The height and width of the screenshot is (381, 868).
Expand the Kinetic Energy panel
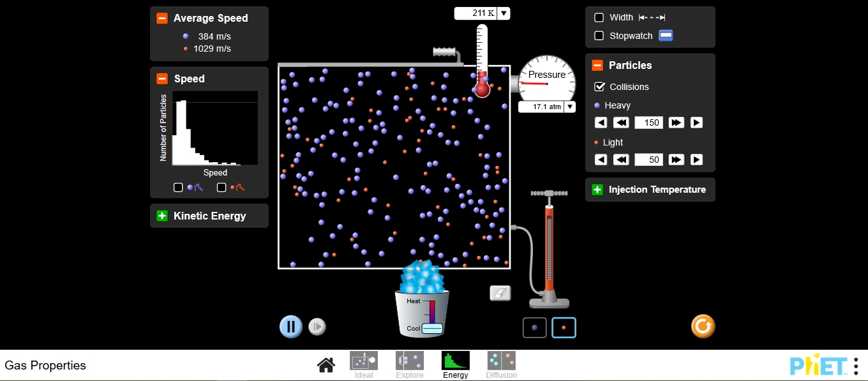(162, 216)
